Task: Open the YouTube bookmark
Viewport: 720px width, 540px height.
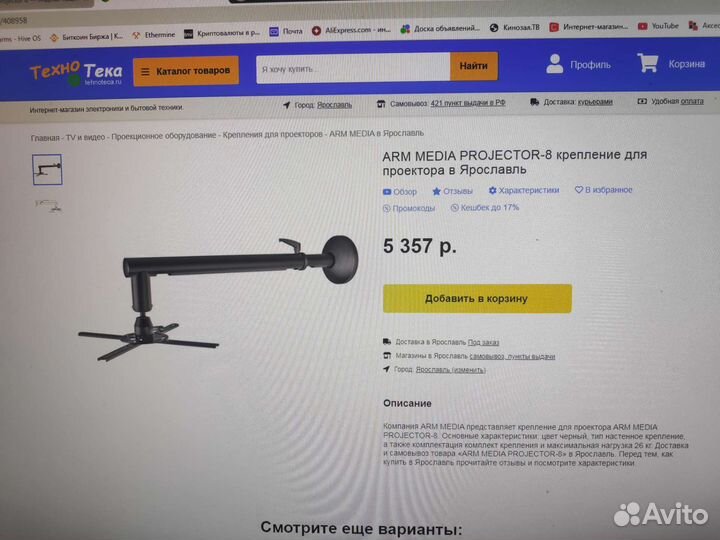Action: (658, 26)
